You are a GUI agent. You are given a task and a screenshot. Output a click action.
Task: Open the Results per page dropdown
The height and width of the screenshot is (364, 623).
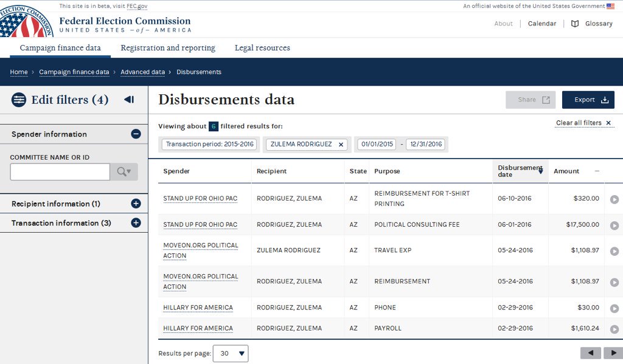(231, 353)
